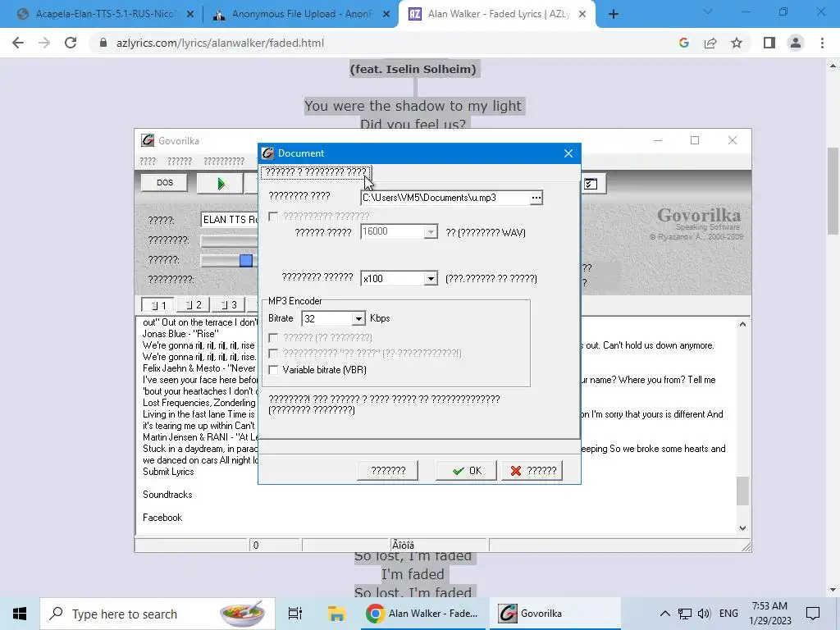Screen dimensions: 840x630
Task: Open the Chrome profile avatar
Action: click(x=796, y=43)
